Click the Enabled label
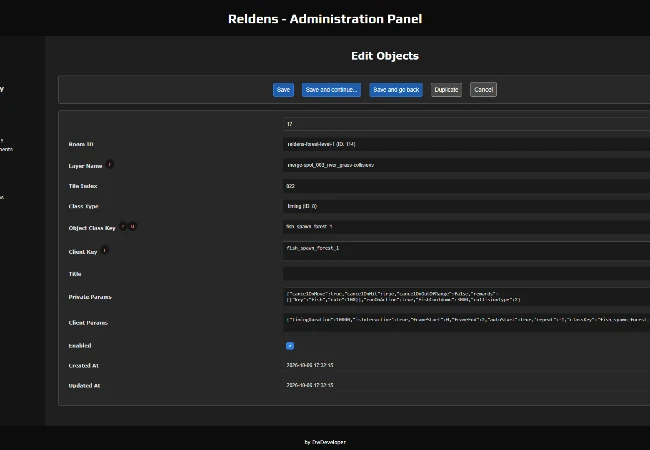The width and height of the screenshot is (650, 450). 80,346
